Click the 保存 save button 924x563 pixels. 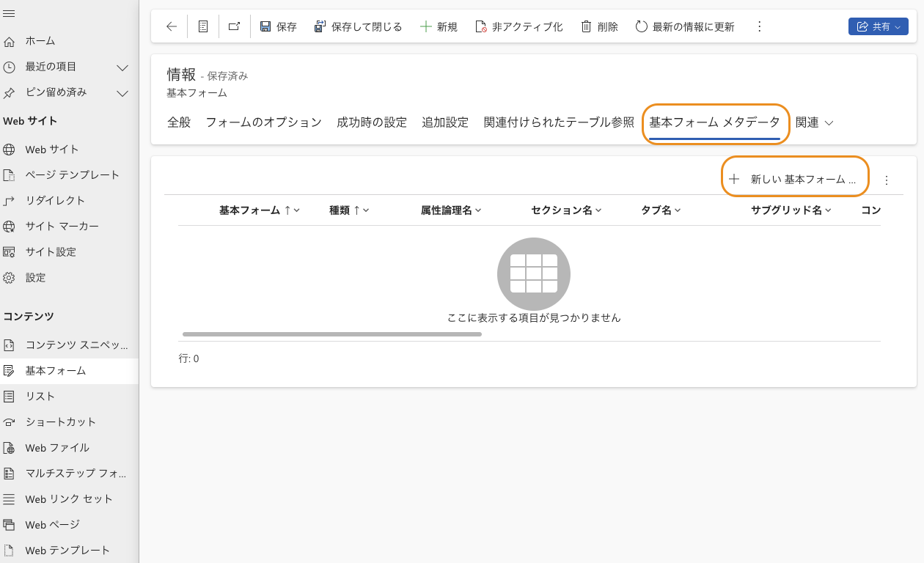tap(278, 26)
